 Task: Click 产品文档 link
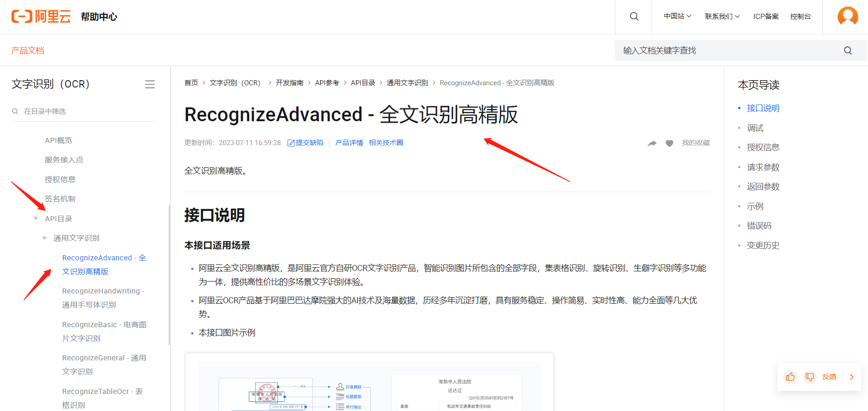pyautogui.click(x=28, y=51)
